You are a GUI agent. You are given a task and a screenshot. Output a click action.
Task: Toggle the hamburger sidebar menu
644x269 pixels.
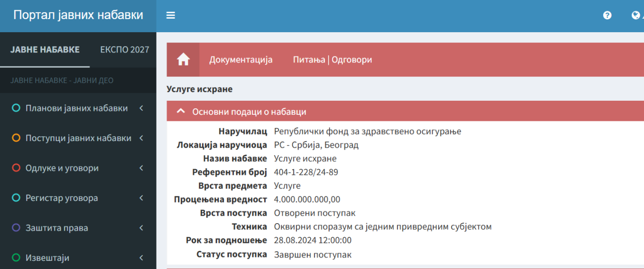click(x=171, y=15)
